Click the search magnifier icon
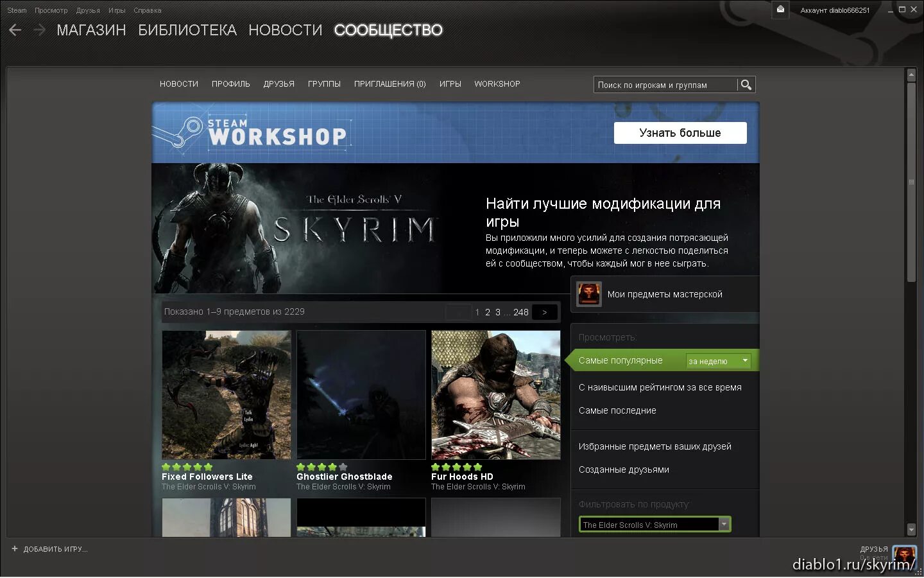The height and width of the screenshot is (578, 924). [x=746, y=85]
